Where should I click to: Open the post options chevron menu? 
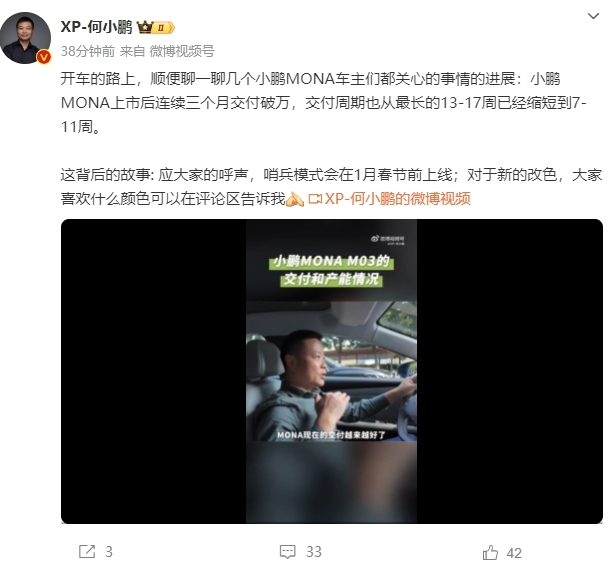tap(593, 16)
